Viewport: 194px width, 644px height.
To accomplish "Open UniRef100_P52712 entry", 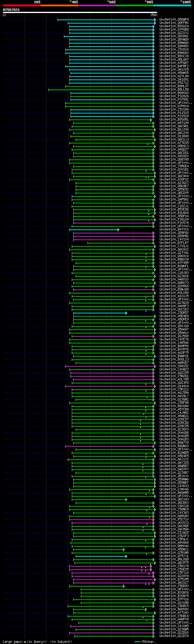I will click(174, 83).
